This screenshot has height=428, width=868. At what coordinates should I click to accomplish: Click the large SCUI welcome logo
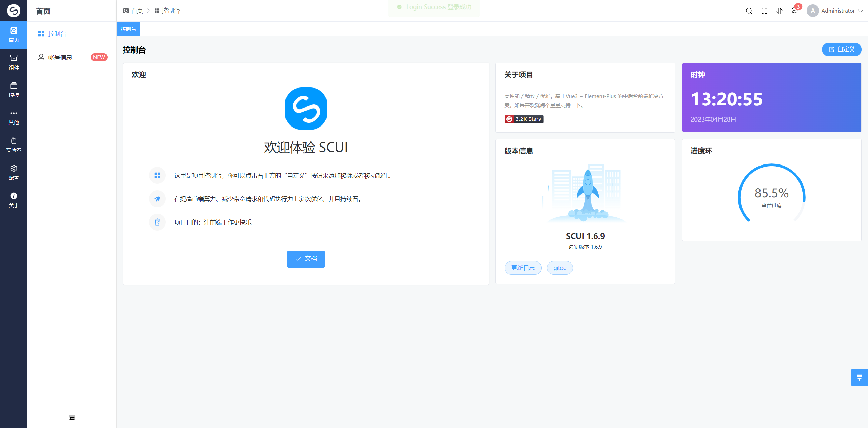click(306, 109)
